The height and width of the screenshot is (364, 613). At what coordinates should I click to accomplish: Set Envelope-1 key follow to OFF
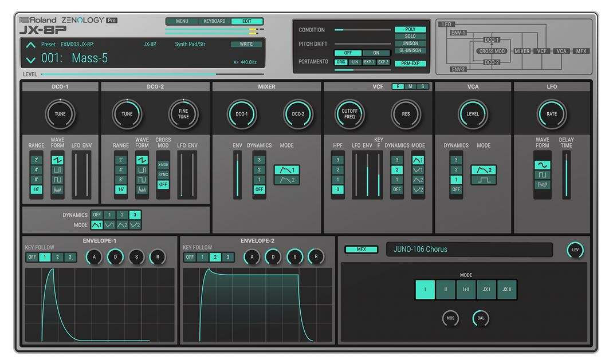pyautogui.click(x=32, y=257)
